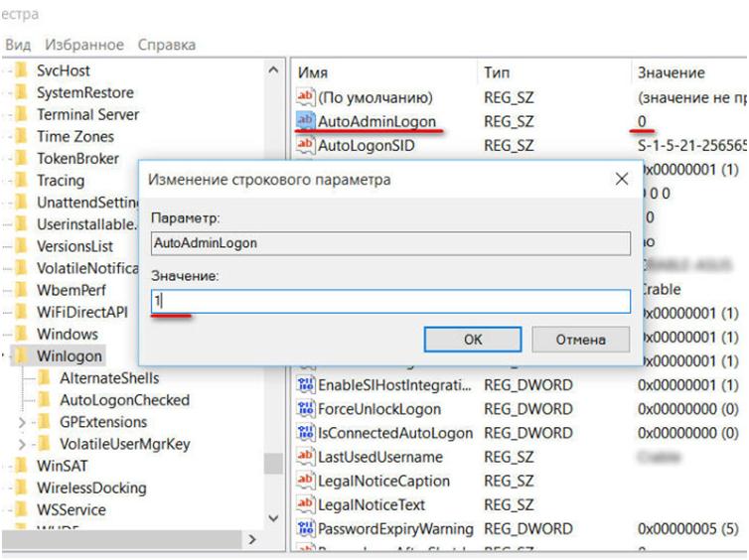Viewport: 749px width, 560px height.
Task: Click the PasswordExpiryWarning DWORD icon
Action: tap(305, 528)
